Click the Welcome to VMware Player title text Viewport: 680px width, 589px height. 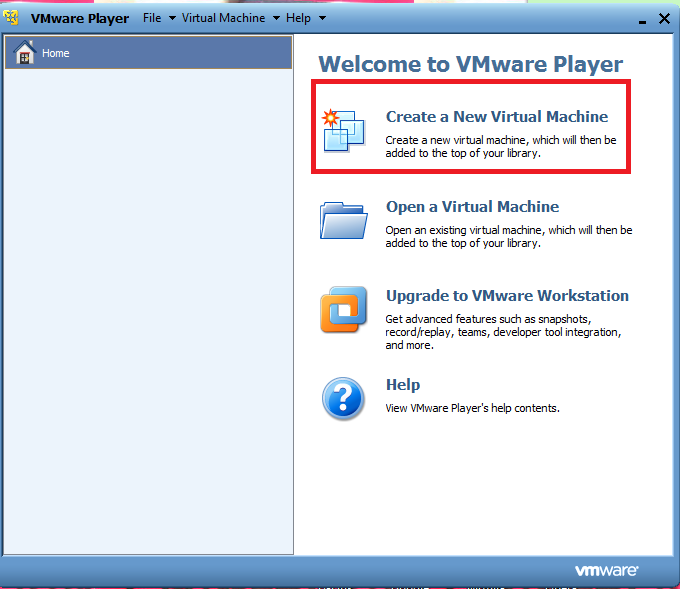coord(471,64)
